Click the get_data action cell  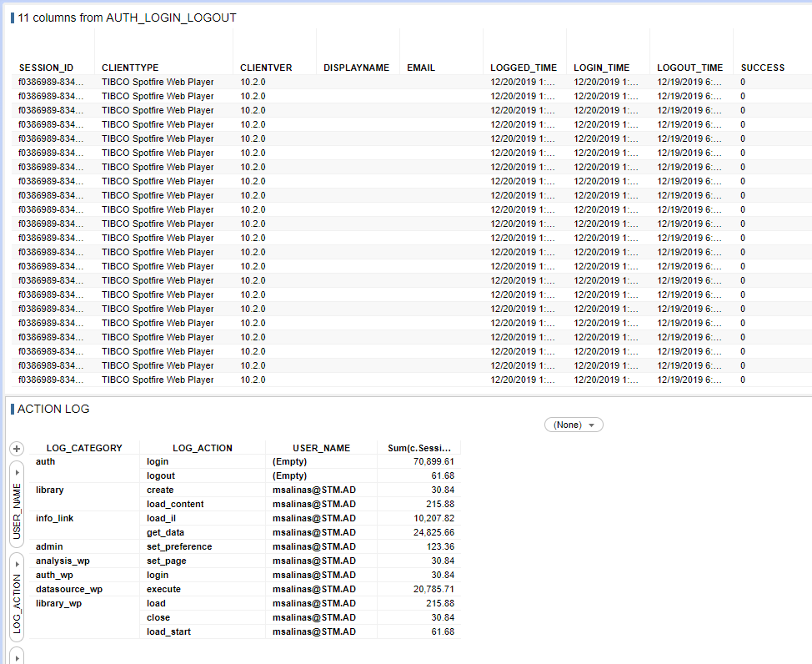(165, 533)
